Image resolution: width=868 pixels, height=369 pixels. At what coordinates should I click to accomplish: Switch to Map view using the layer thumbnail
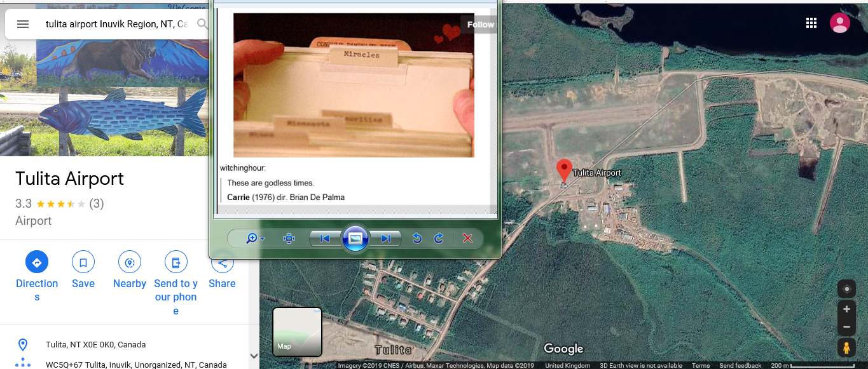[x=297, y=332]
